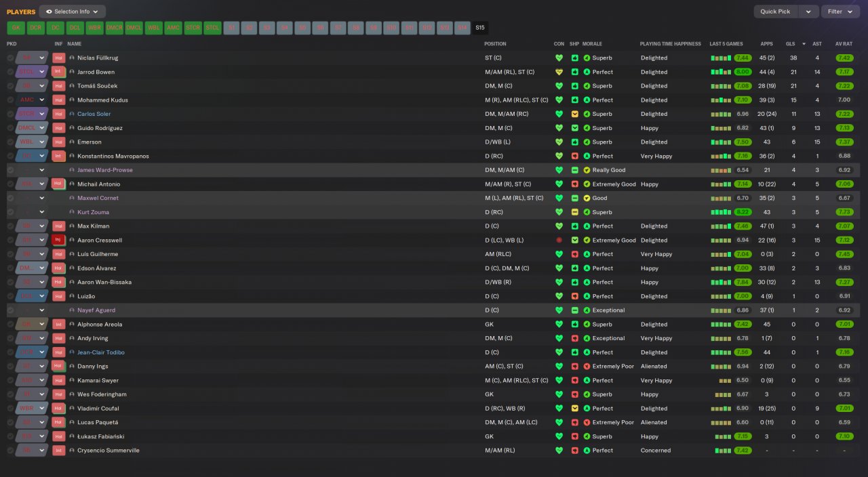This screenshot has width=868, height=477.
Task: Select the DMCR position slot tab
Action: click(115, 28)
